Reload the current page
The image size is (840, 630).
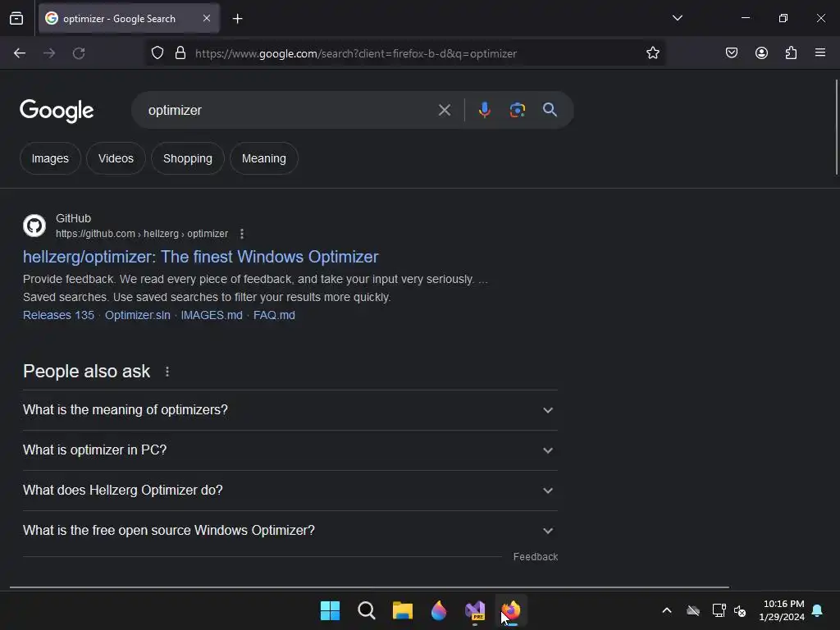coord(79,53)
